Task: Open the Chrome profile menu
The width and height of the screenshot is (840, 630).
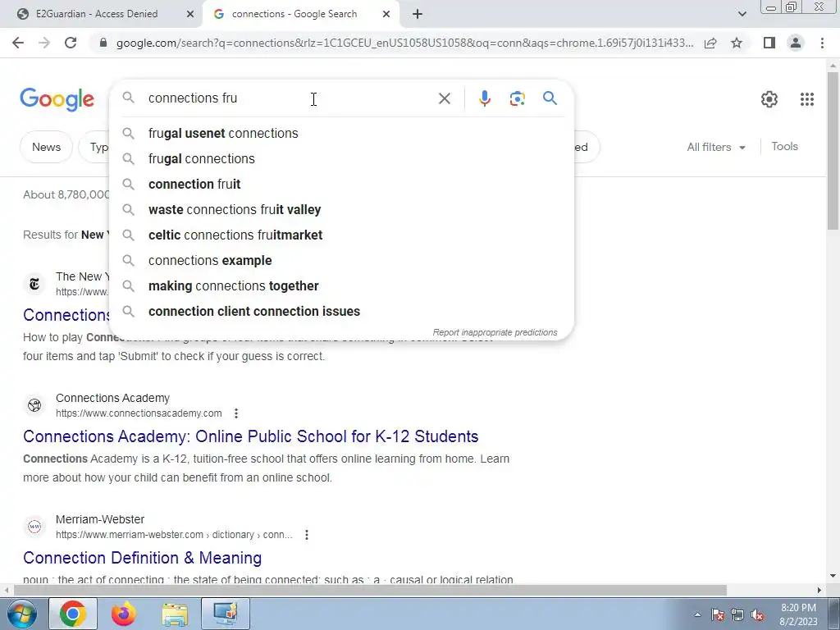Action: (796, 43)
